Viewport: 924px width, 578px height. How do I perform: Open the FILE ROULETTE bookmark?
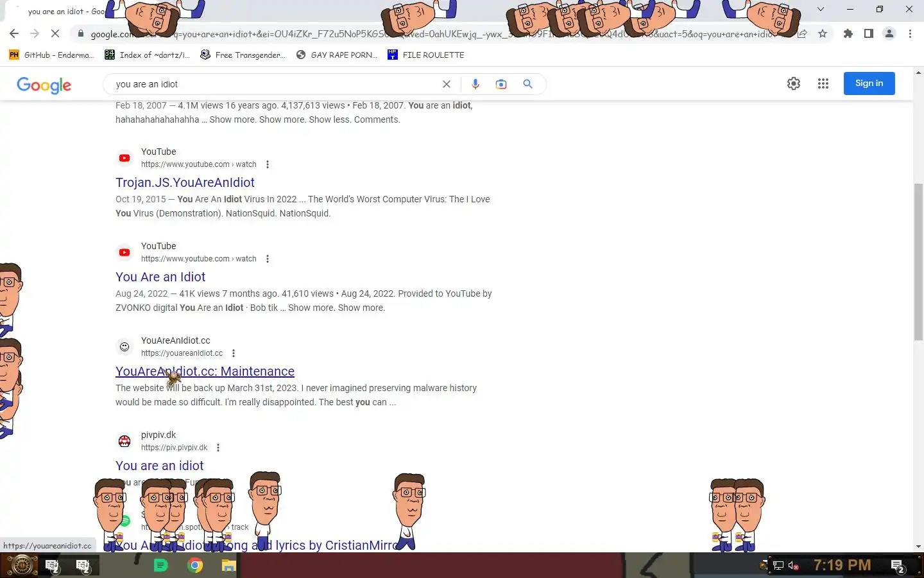pyautogui.click(x=426, y=55)
